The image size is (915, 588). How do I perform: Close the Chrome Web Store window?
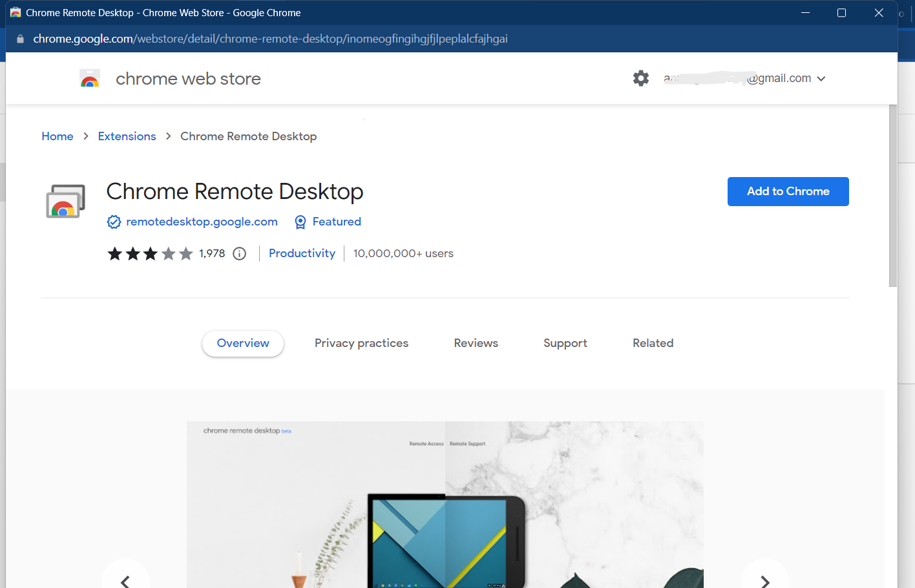[x=879, y=13]
